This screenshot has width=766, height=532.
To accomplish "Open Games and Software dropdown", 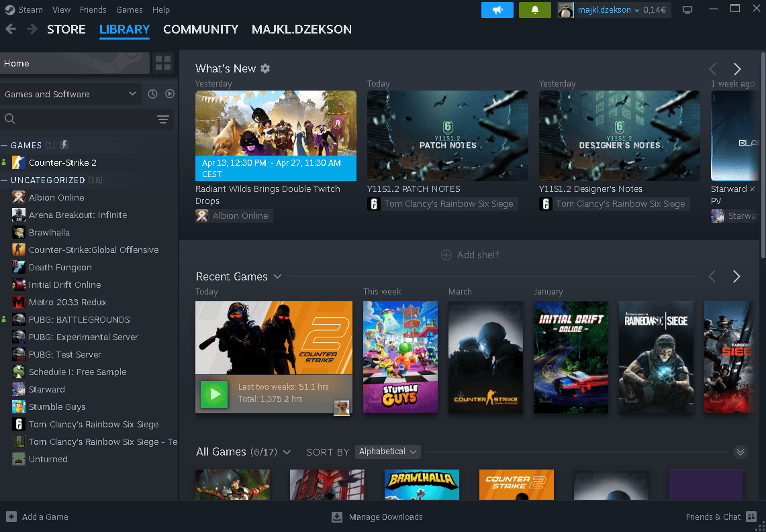I will pos(71,94).
